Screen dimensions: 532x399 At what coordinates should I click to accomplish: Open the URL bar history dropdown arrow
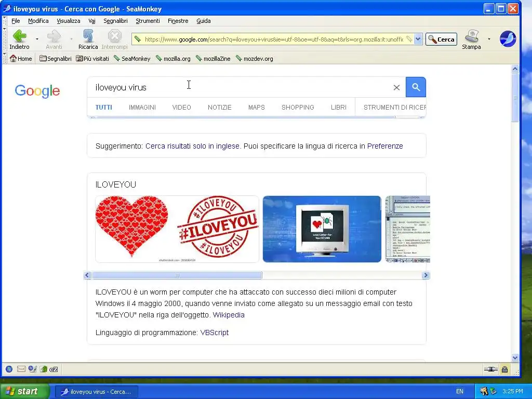418,39
